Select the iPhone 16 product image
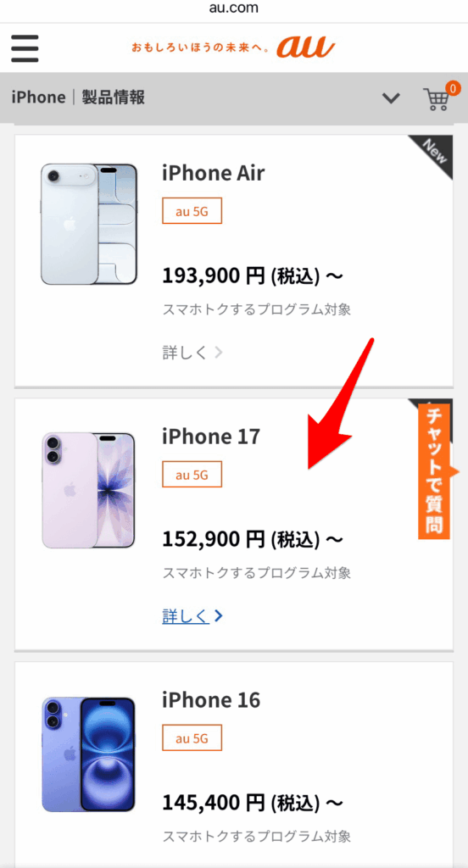Image resolution: width=468 pixels, height=868 pixels. coord(89,754)
